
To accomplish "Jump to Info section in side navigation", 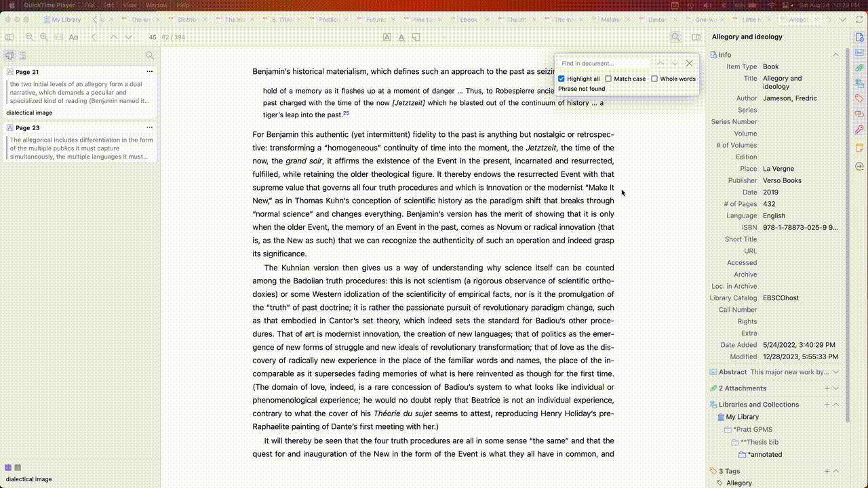I will point(859,37).
